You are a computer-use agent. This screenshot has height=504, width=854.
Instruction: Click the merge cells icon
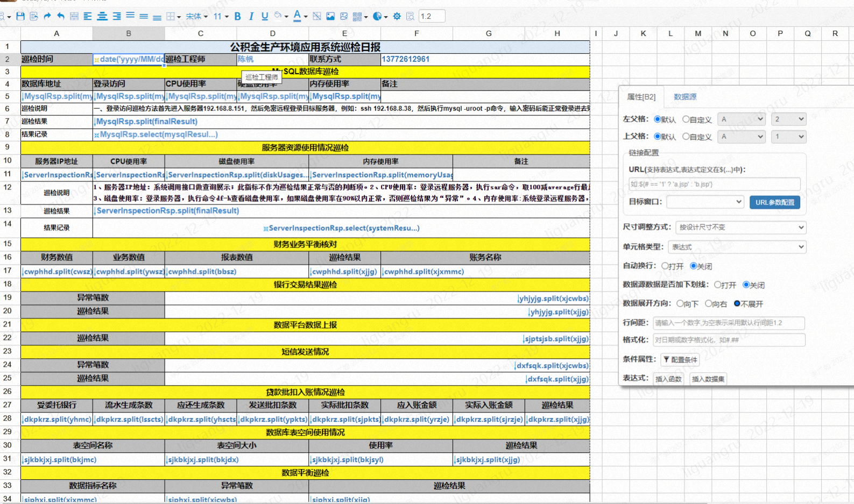[74, 16]
